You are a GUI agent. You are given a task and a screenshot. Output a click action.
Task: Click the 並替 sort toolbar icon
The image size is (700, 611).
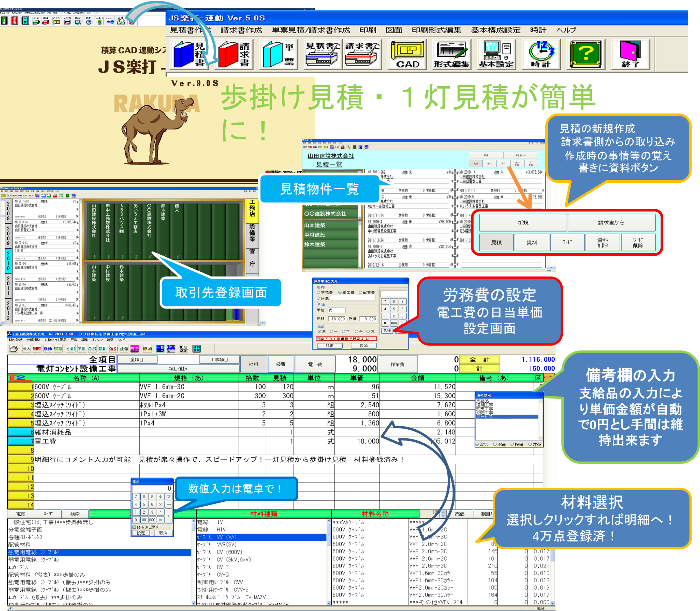click(x=124, y=348)
